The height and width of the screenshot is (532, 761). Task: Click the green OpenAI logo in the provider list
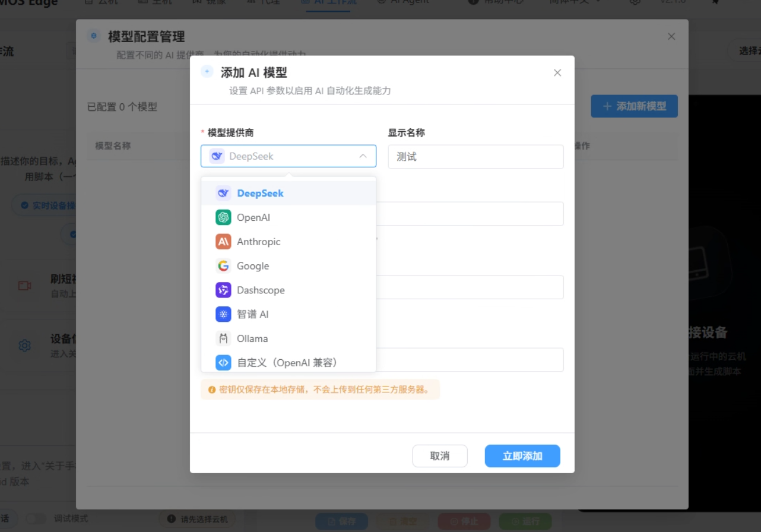[223, 217]
